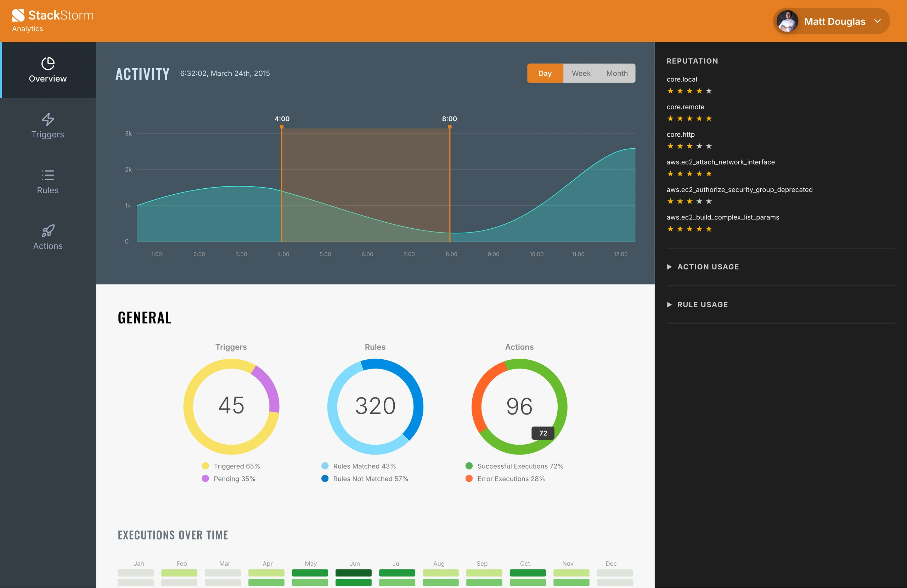Click the fifth star for core.local
The width and height of the screenshot is (907, 588).
tap(709, 91)
